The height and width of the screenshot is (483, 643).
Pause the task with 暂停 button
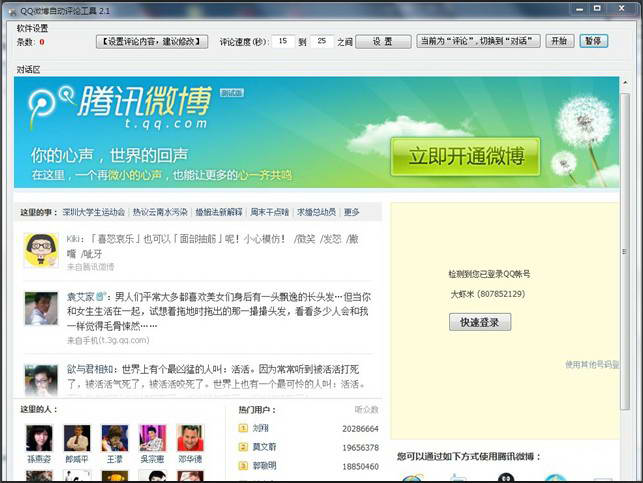coord(593,41)
